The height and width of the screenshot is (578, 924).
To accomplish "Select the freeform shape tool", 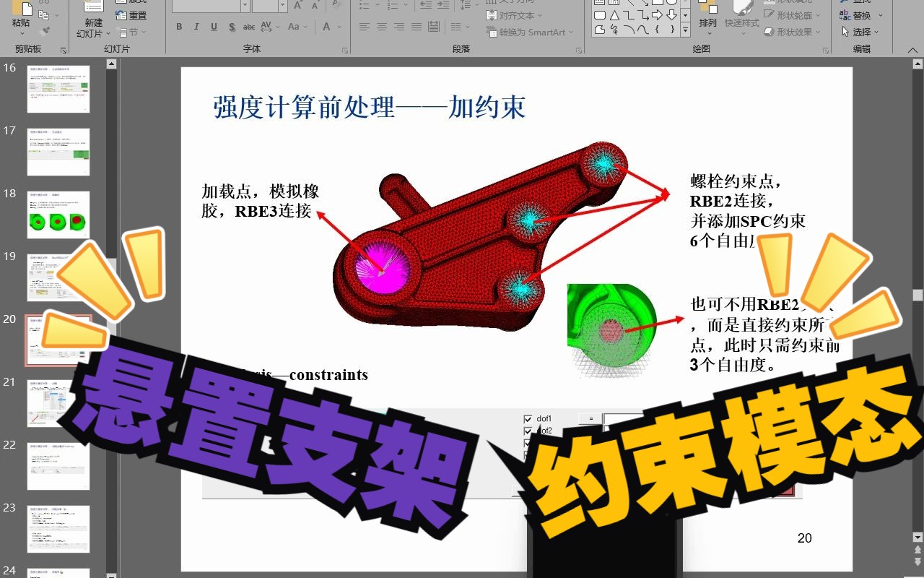I will point(599,30).
